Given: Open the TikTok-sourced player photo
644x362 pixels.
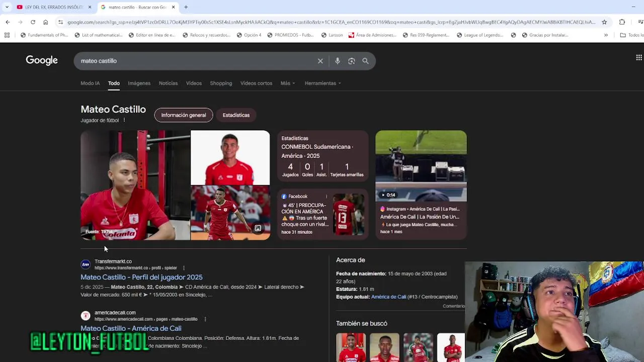Looking at the screenshot, I should (135, 185).
